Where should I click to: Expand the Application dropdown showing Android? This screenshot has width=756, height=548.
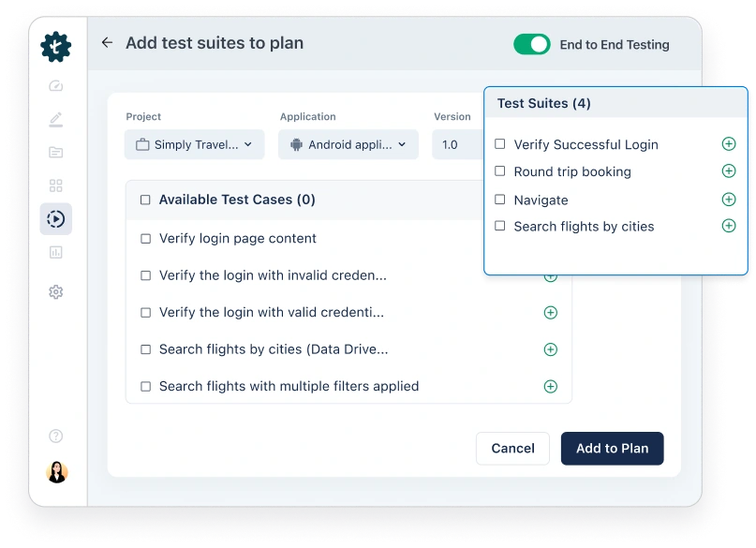click(x=348, y=144)
